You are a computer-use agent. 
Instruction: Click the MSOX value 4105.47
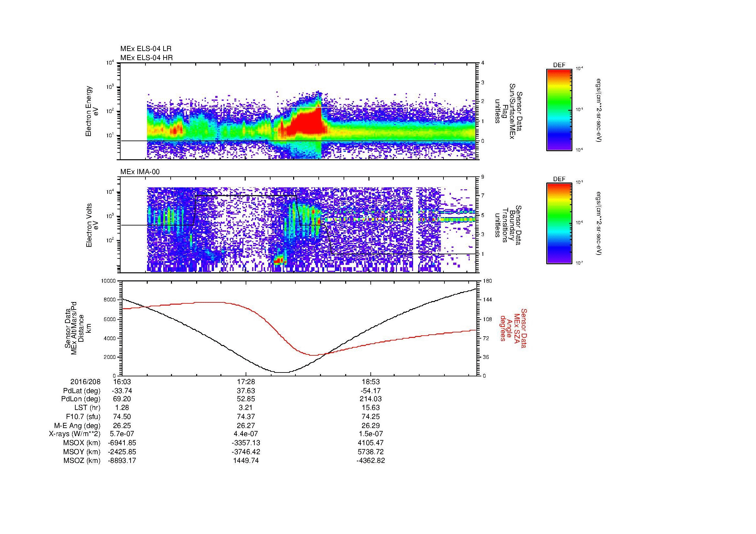click(371, 443)
